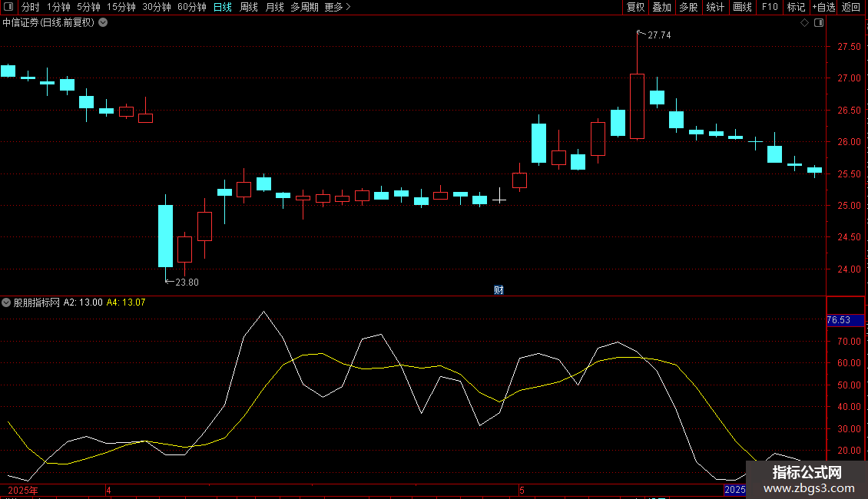This screenshot has width=868, height=499.
Task: Open the 画线 drawing tools
Action: (742, 7)
